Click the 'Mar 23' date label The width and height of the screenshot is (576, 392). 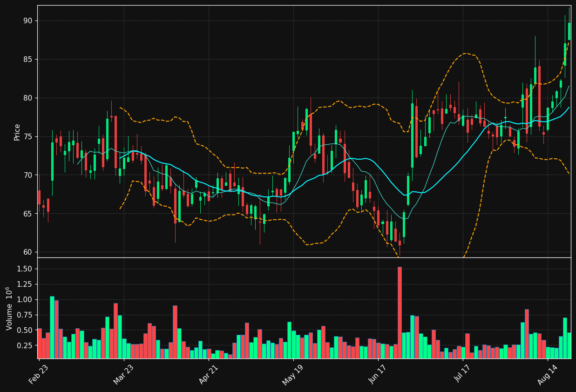(123, 374)
